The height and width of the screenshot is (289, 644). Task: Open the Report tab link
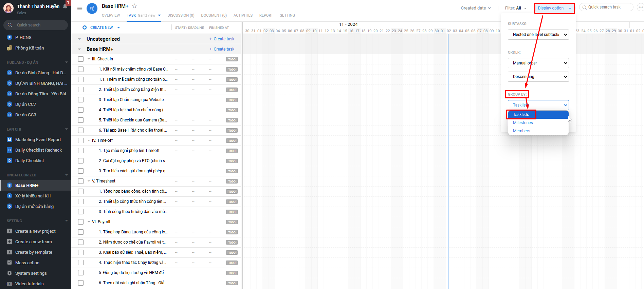(266, 15)
